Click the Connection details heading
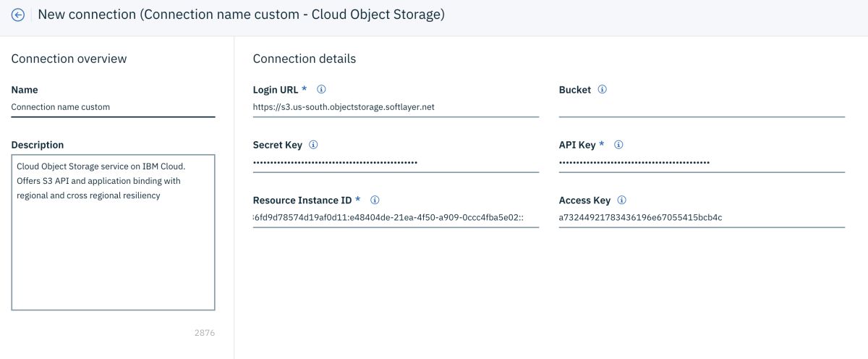This screenshot has width=868, height=359. click(x=305, y=59)
